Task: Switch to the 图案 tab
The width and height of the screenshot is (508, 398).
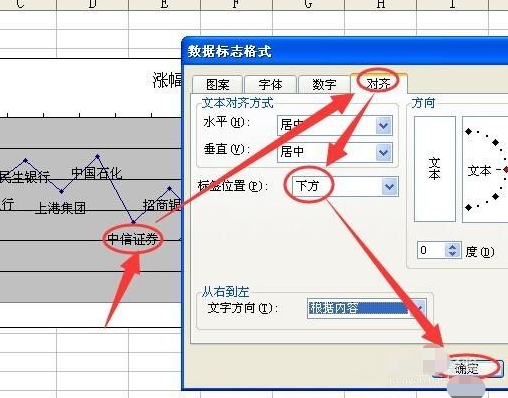Action: 218,84
